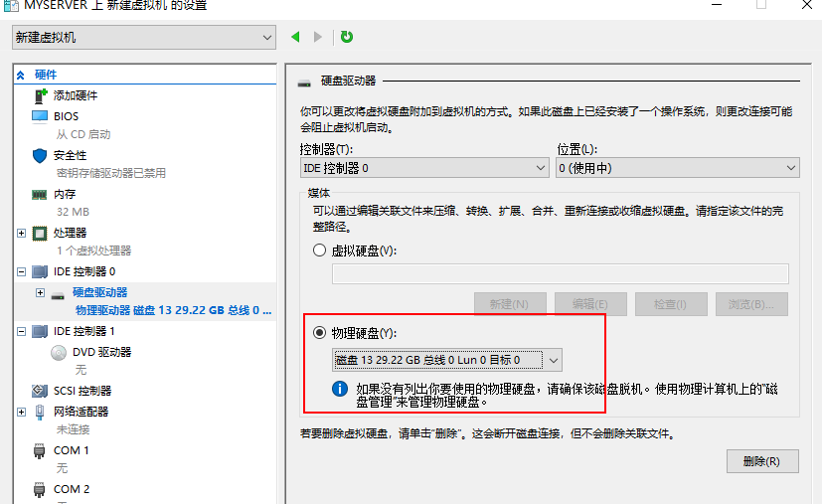Click the 内存 memory chip icon
The image size is (822, 504).
(x=40, y=195)
